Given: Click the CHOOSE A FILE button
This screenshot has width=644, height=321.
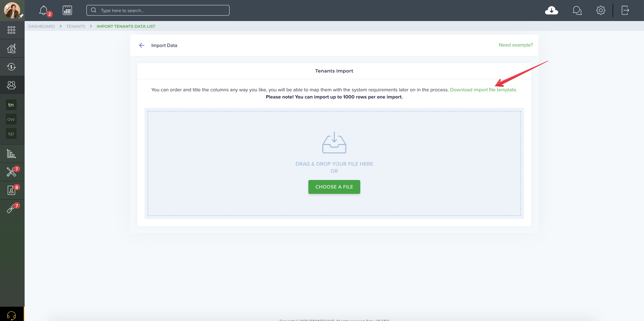Looking at the screenshot, I should (x=334, y=187).
